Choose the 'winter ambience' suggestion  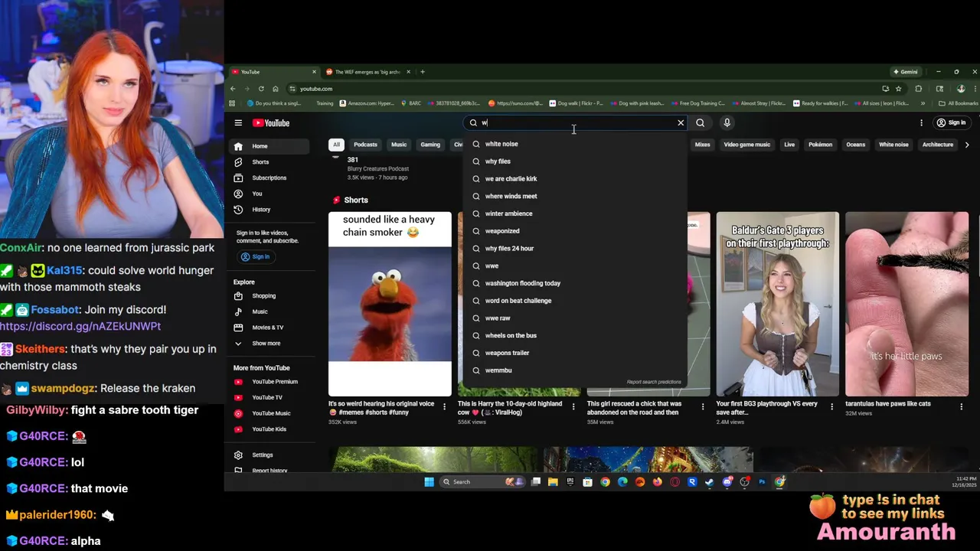tap(575, 214)
